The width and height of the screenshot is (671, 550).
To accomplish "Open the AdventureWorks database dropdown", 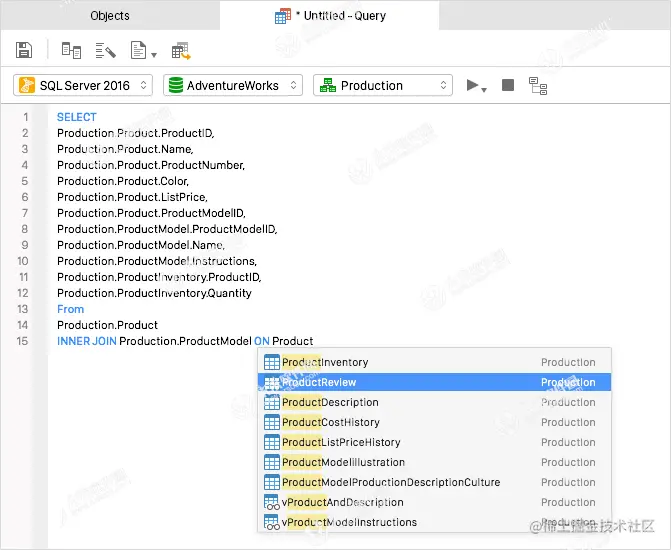I will (233, 85).
